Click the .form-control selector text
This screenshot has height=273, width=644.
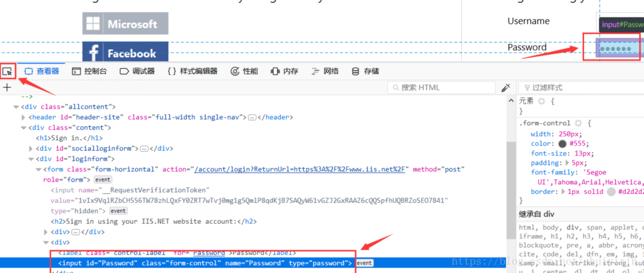pyautogui.click(x=545, y=123)
